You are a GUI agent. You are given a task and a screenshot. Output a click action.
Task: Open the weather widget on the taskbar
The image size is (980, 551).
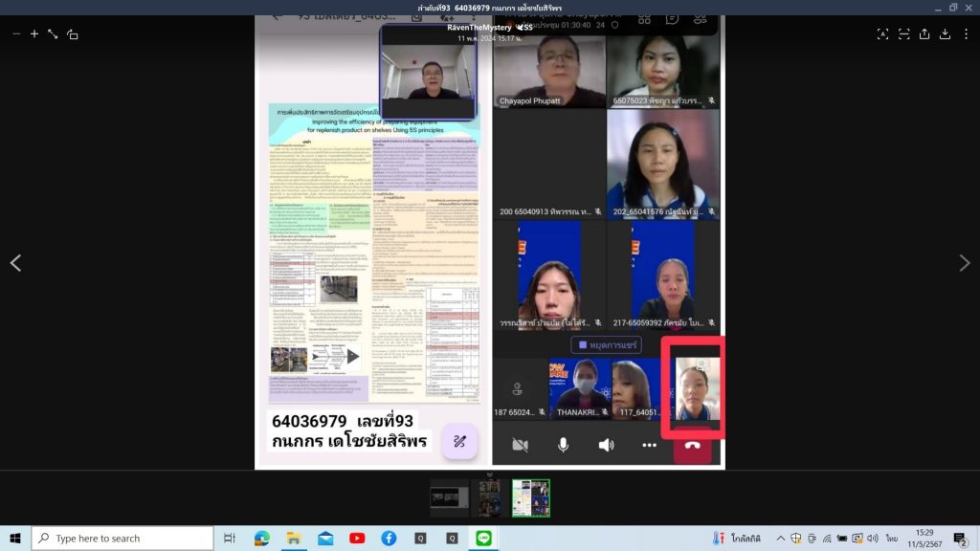(737, 538)
